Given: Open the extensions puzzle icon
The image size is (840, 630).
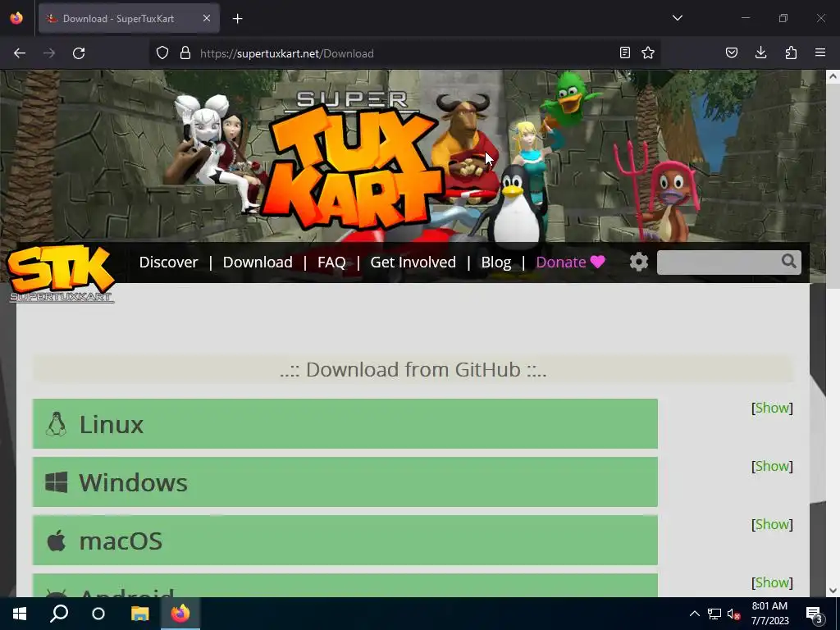Looking at the screenshot, I should pos(791,53).
